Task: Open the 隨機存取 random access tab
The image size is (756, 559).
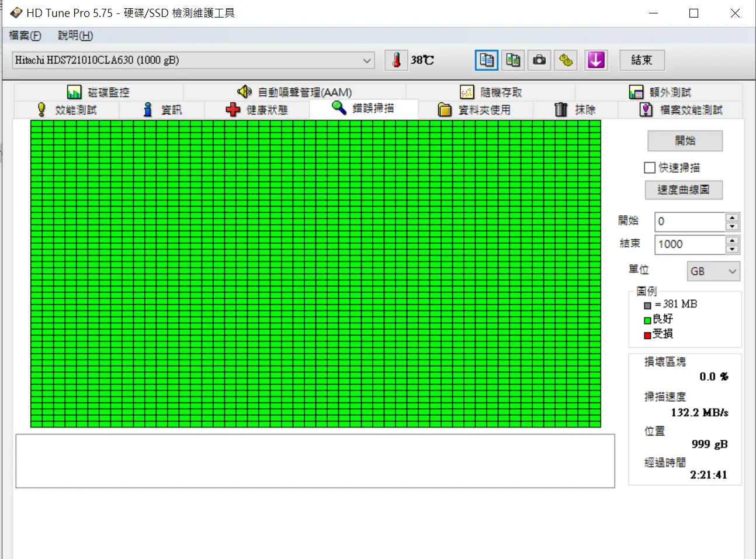Action: [491, 92]
